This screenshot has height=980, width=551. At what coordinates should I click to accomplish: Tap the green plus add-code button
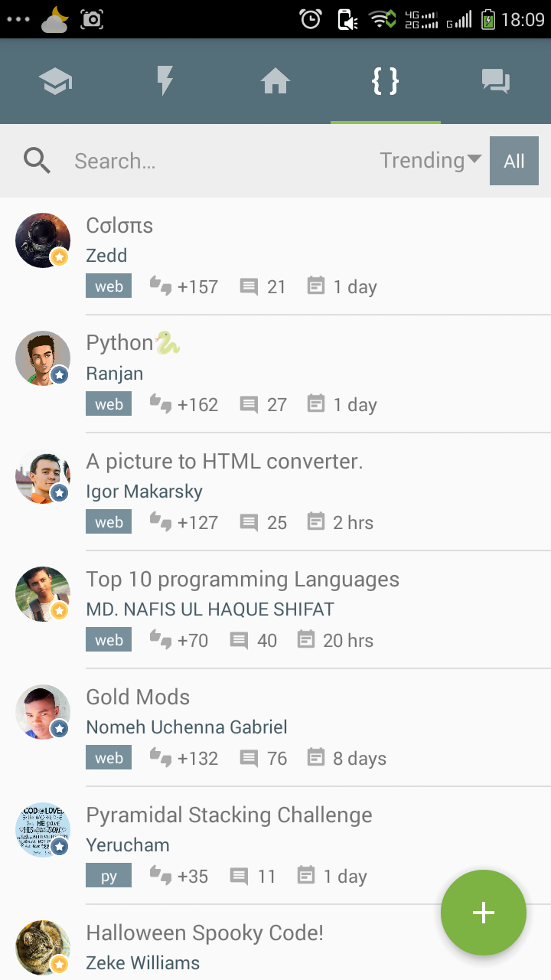[x=483, y=913]
